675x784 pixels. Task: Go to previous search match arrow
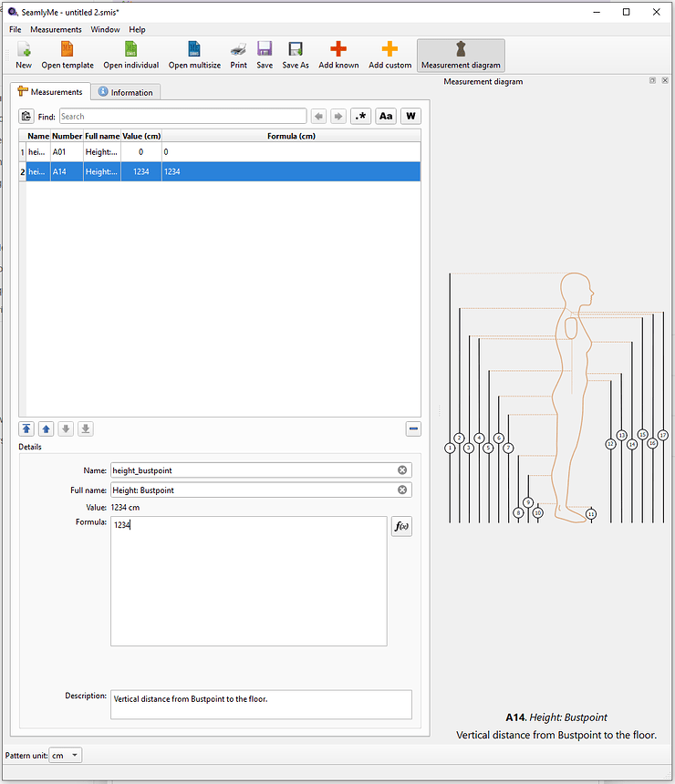318,116
